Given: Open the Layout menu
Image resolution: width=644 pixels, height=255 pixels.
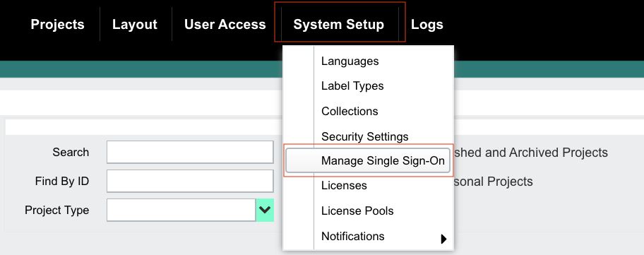Looking at the screenshot, I should tap(135, 24).
